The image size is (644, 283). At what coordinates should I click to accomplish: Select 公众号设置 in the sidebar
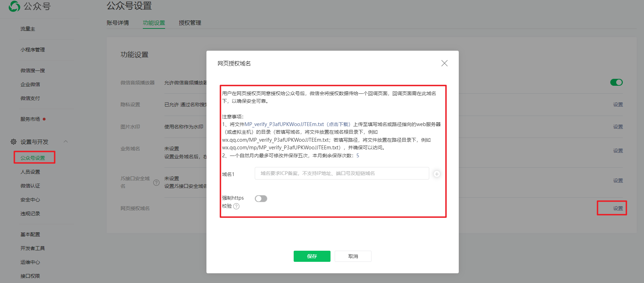tap(33, 158)
